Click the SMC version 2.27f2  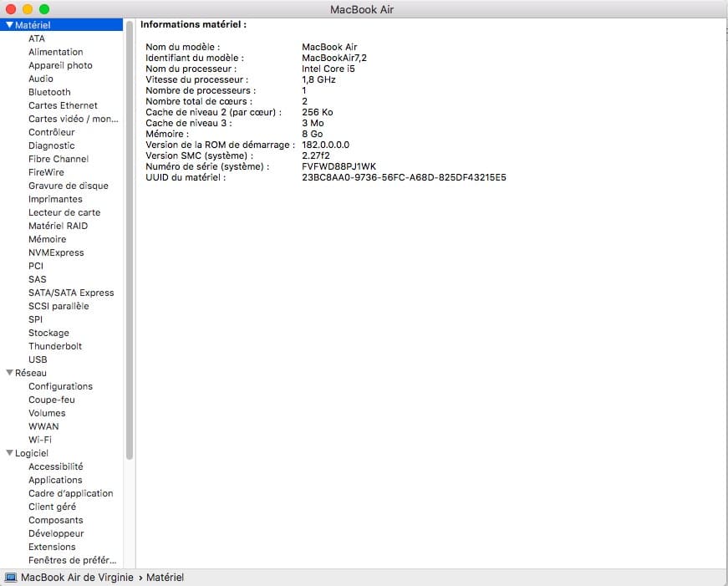316,155
